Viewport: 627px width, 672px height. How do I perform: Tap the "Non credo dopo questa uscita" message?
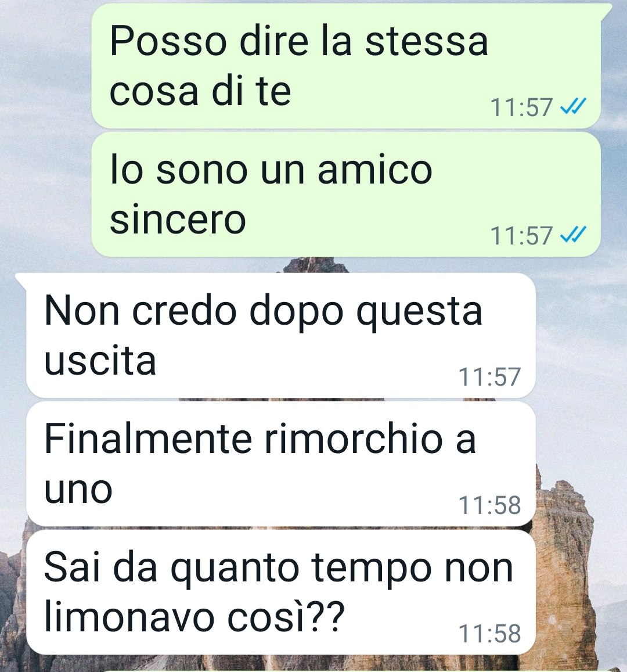tap(281, 335)
